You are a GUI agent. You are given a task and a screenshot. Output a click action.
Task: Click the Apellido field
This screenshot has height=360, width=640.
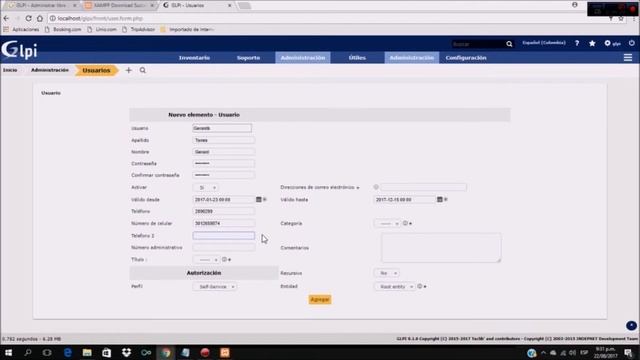click(224, 140)
